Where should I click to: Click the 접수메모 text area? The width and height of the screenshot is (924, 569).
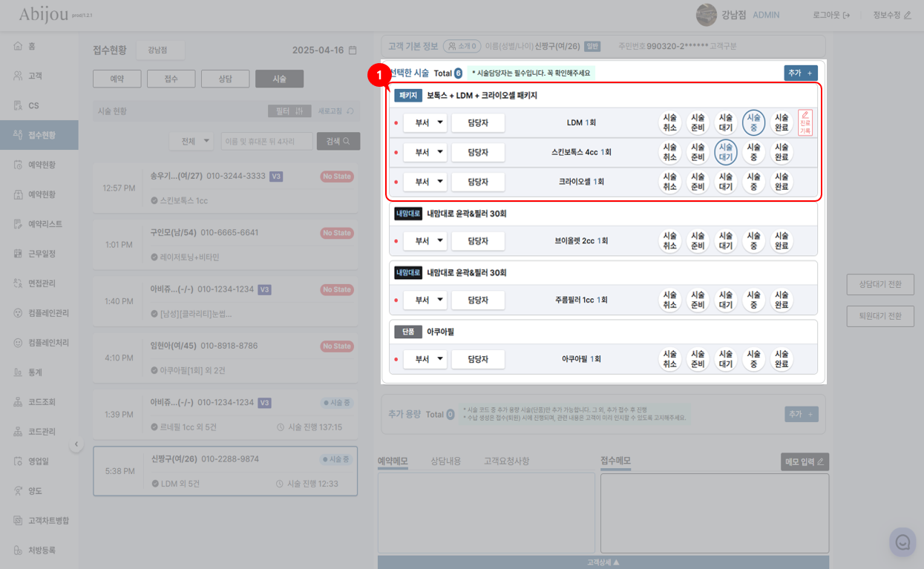pos(715,513)
